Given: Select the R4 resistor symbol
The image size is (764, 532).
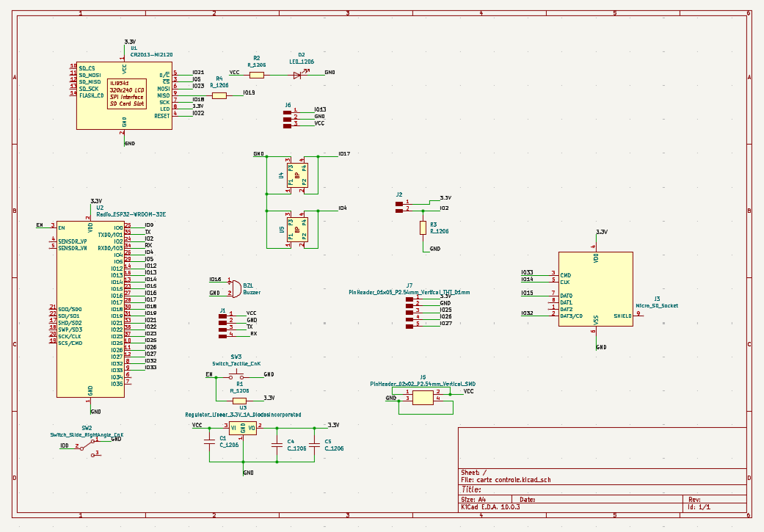Looking at the screenshot, I should [219, 95].
